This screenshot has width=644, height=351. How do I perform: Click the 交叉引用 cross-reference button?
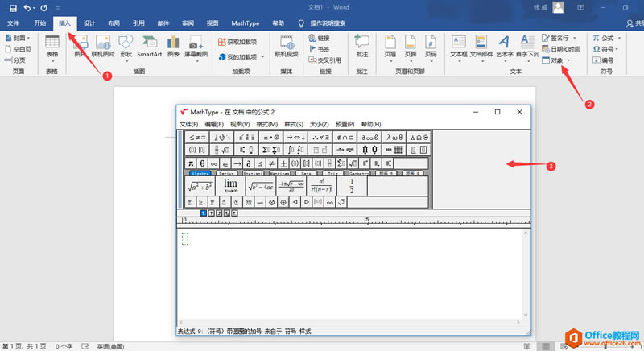click(325, 60)
